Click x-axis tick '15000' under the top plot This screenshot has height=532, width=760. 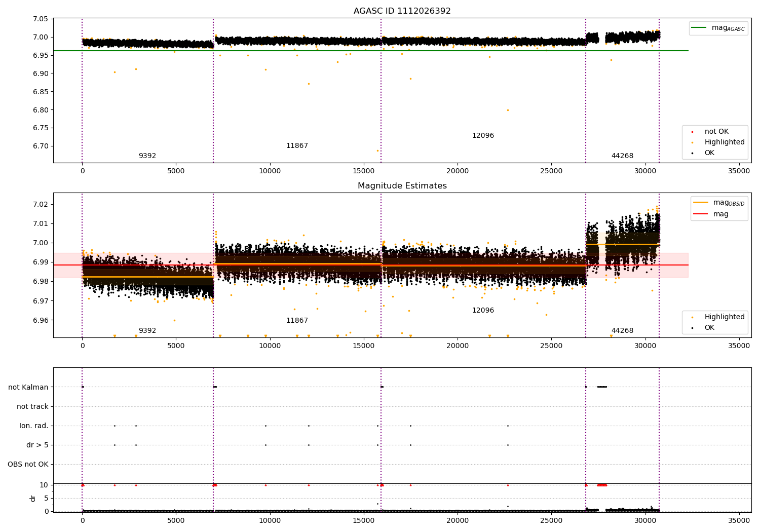click(x=363, y=171)
